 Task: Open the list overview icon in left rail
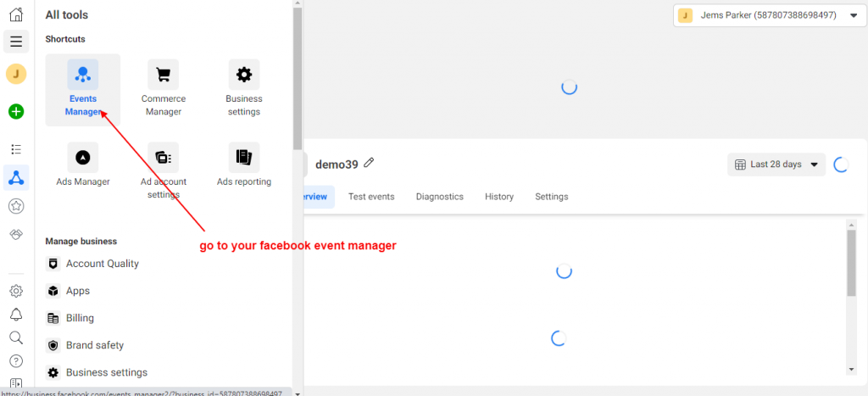point(16,149)
